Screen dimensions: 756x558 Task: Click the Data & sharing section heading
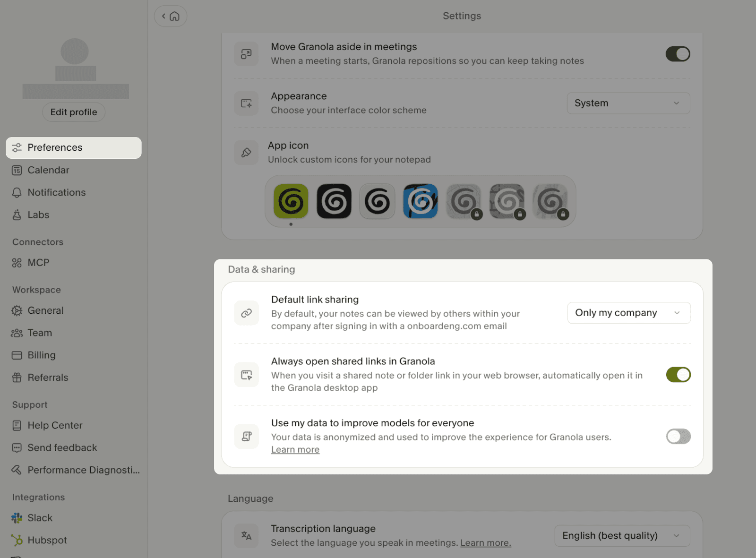[261, 269]
